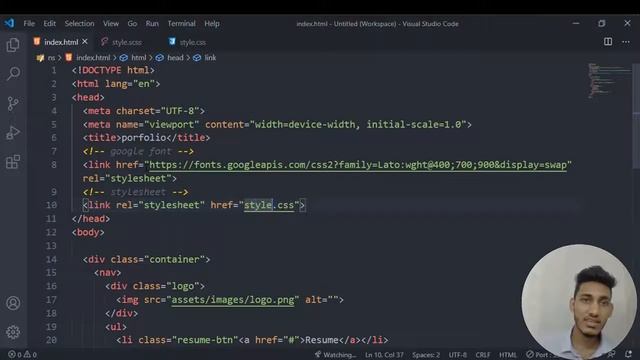Open the Go menu

pyautogui.click(x=132, y=24)
